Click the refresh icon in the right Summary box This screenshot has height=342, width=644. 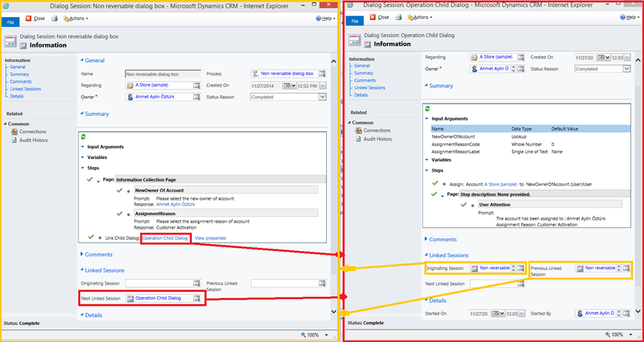pos(428,109)
